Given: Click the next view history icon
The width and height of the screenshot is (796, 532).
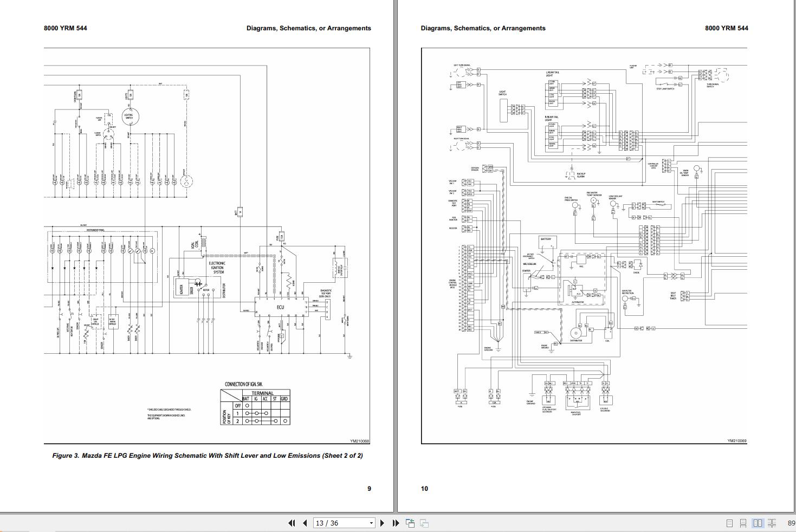Looking at the screenshot, I should click(x=424, y=523).
